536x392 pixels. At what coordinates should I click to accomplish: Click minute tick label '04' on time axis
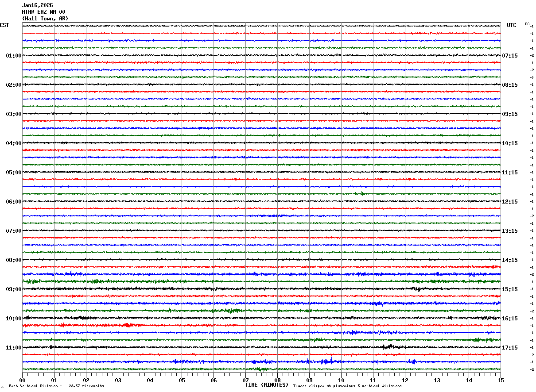[x=150, y=380]
